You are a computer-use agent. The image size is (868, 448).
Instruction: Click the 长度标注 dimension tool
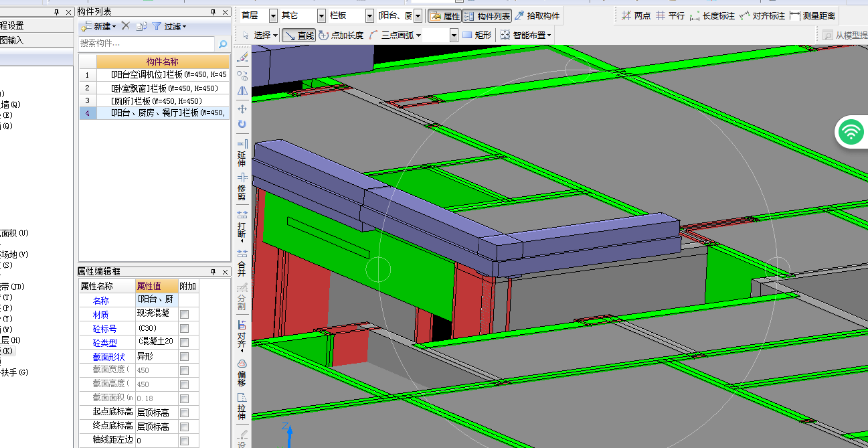click(712, 15)
